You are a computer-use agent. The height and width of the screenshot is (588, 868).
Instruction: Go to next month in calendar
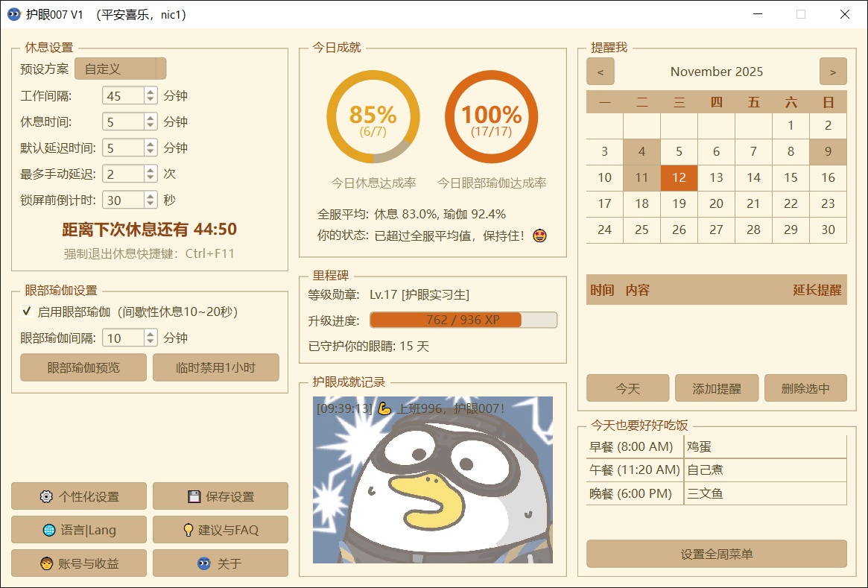833,72
